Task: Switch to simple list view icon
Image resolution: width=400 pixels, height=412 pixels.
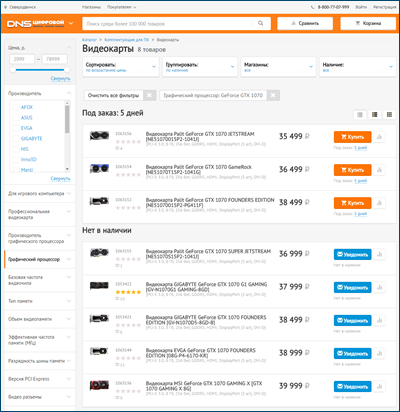Action: pyautogui.click(x=360, y=115)
